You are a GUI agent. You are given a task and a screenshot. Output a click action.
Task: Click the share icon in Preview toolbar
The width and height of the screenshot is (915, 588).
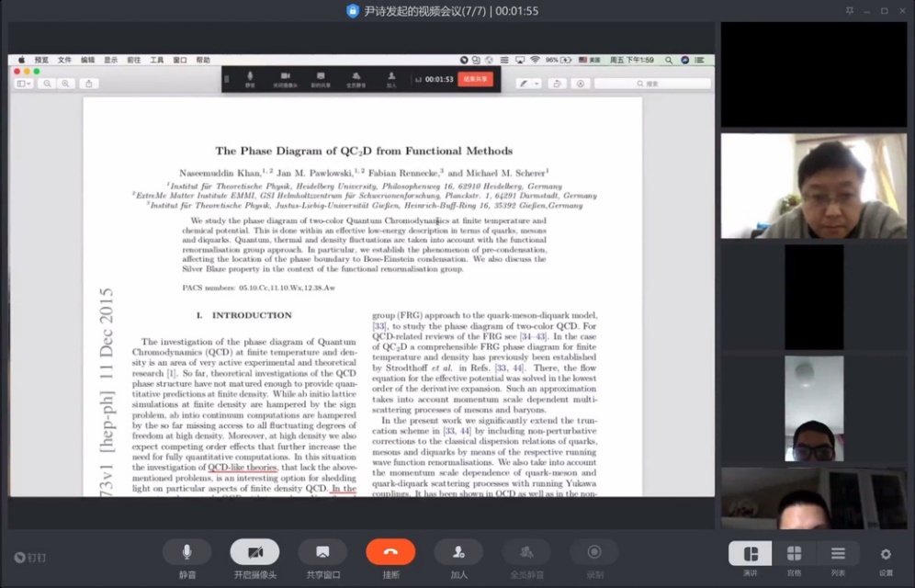tap(89, 84)
